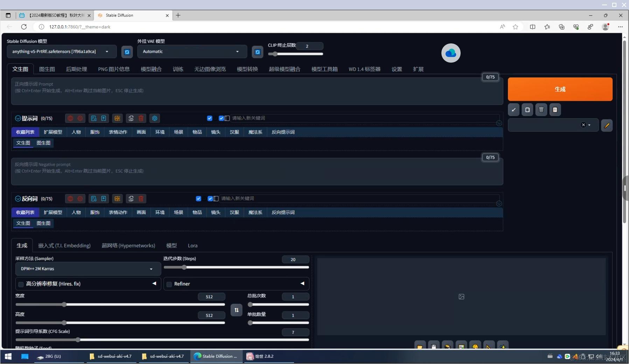
Task: Expand keyword input chevron in 反向词 row
Action: (x=499, y=204)
